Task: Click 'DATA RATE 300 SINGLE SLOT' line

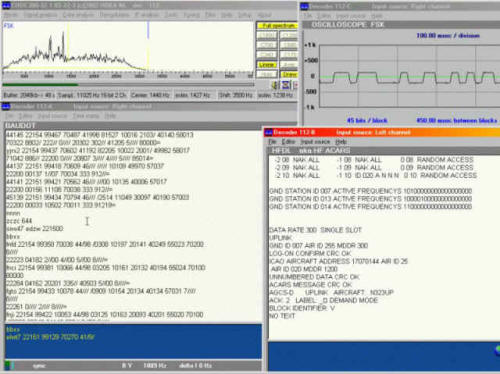Action: (x=315, y=230)
